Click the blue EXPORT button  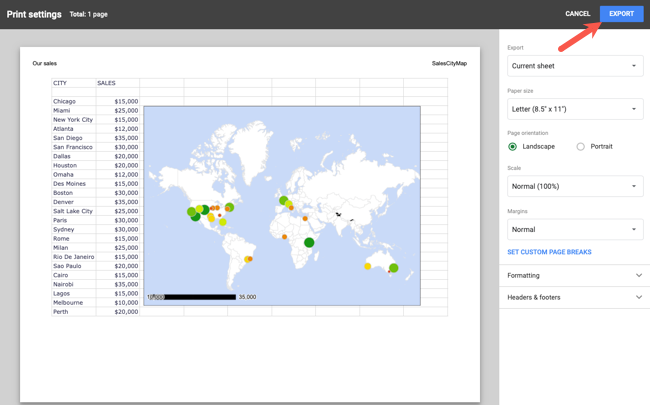click(621, 14)
